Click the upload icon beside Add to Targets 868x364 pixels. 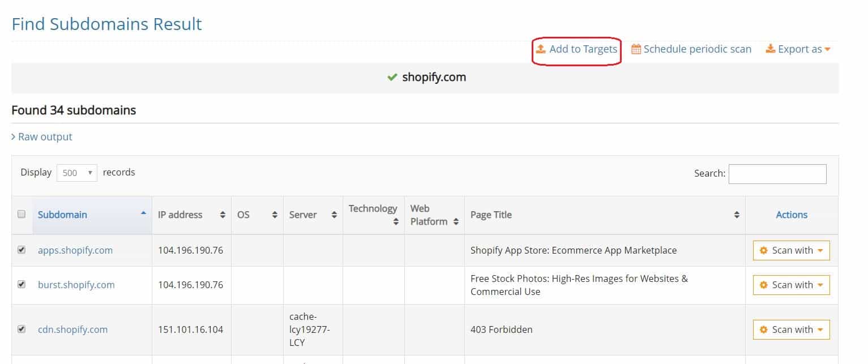tap(541, 49)
